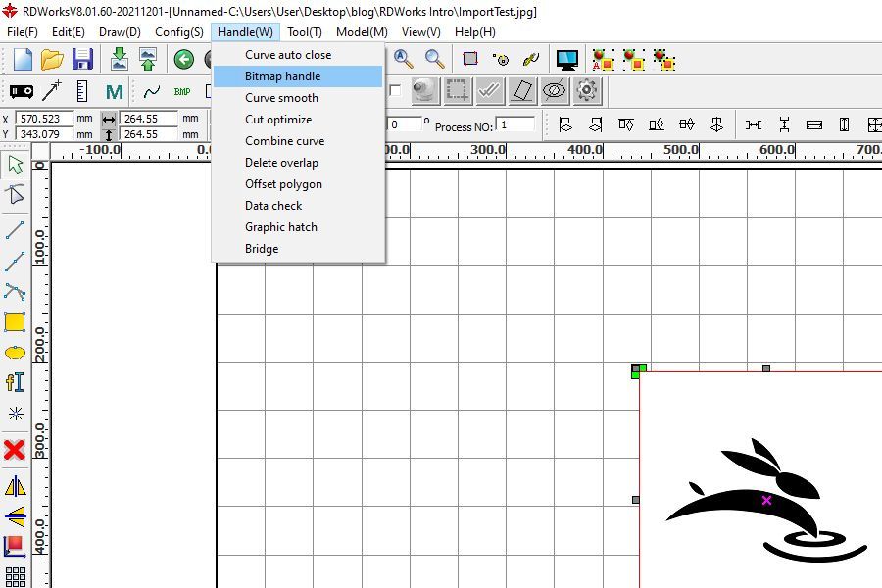Image resolution: width=882 pixels, height=588 pixels.
Task: Click the BMP bitmap toolbar icon
Action: [x=182, y=92]
